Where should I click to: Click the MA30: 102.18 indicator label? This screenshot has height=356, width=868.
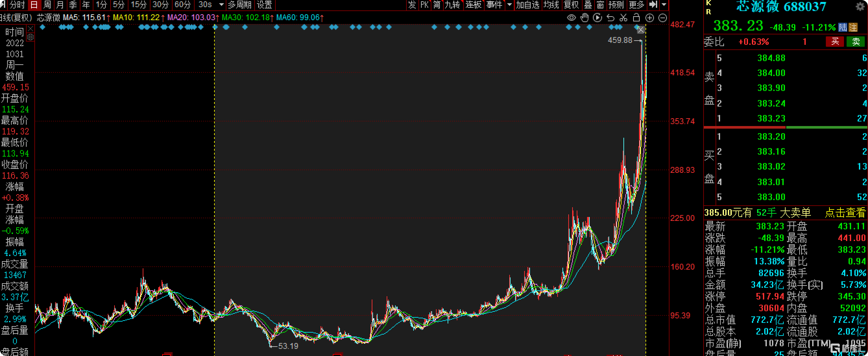point(246,18)
